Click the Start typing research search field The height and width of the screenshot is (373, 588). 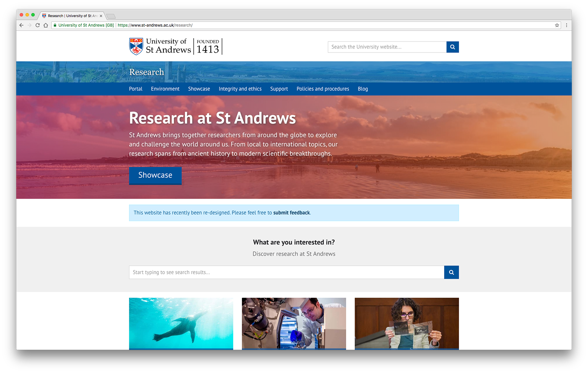[286, 272]
